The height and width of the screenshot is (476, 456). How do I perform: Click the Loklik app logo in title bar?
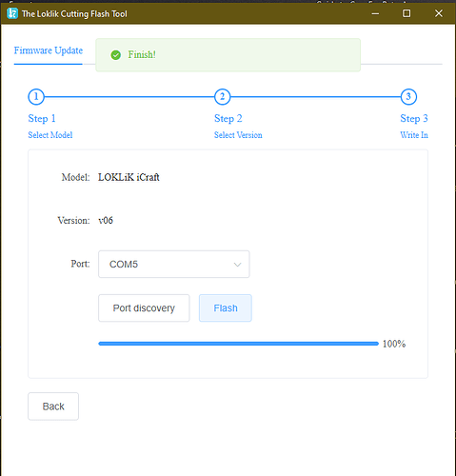point(12,13)
